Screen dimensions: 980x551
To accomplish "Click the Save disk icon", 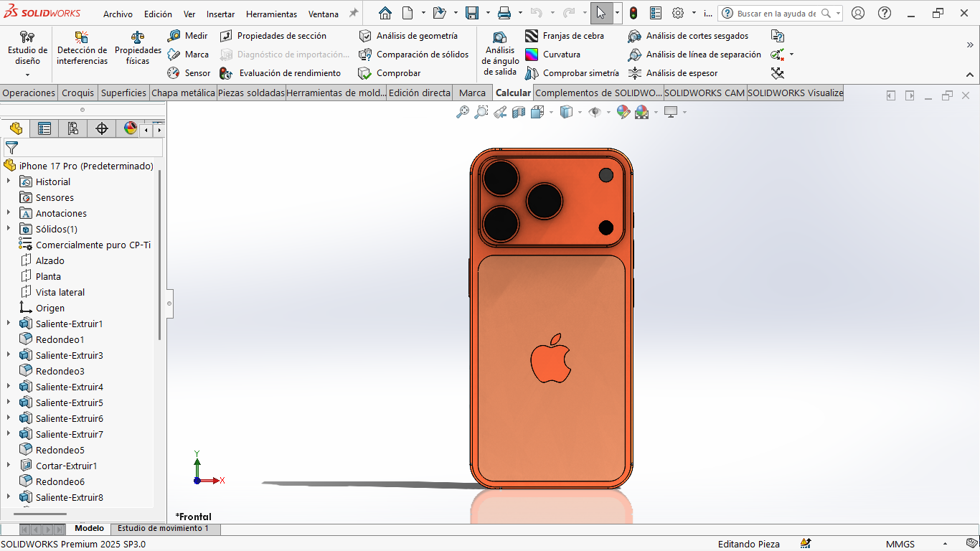I will 472,13.
